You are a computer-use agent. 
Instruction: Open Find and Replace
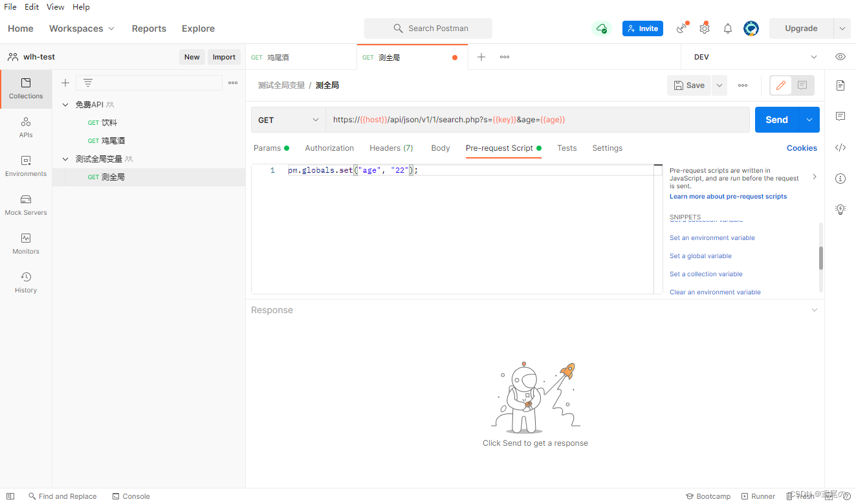click(x=62, y=496)
